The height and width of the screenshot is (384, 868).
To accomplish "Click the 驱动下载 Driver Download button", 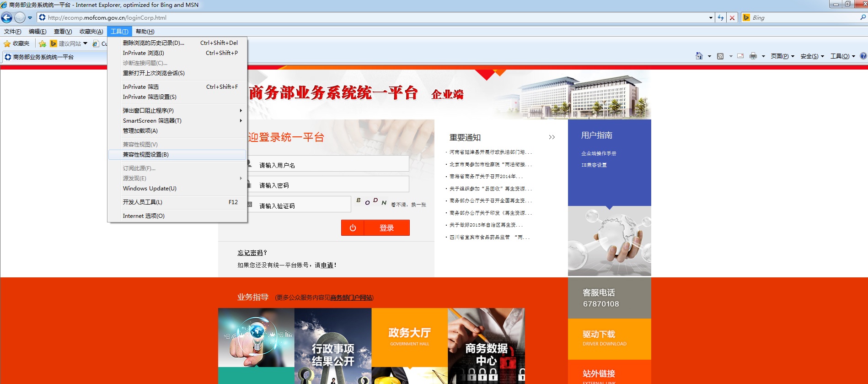I will [609, 339].
